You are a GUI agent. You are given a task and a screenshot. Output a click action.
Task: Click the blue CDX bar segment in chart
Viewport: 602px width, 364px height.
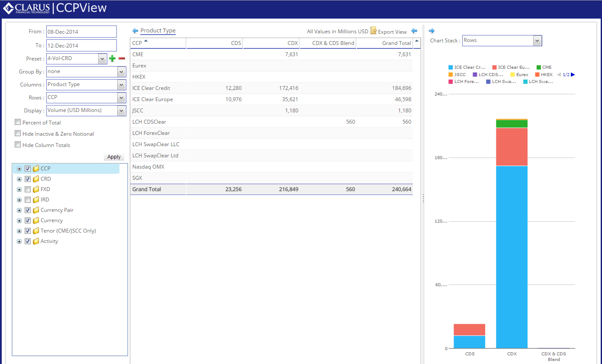[x=512, y=257]
